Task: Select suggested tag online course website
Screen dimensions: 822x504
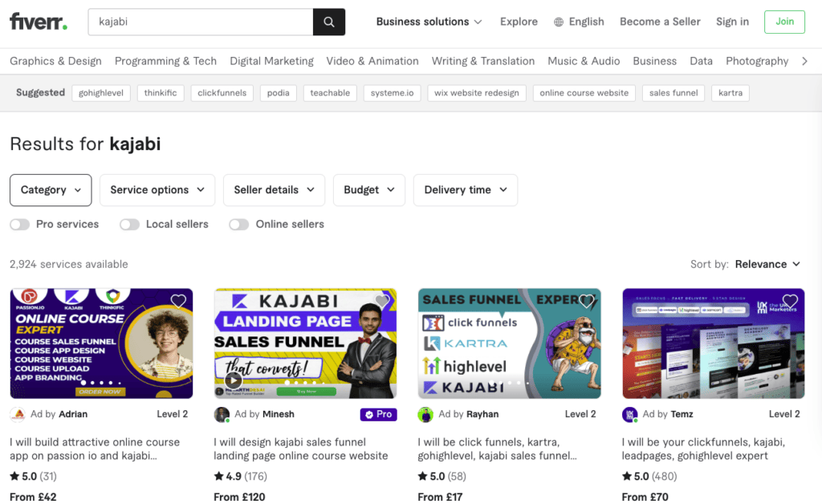Action: point(584,93)
